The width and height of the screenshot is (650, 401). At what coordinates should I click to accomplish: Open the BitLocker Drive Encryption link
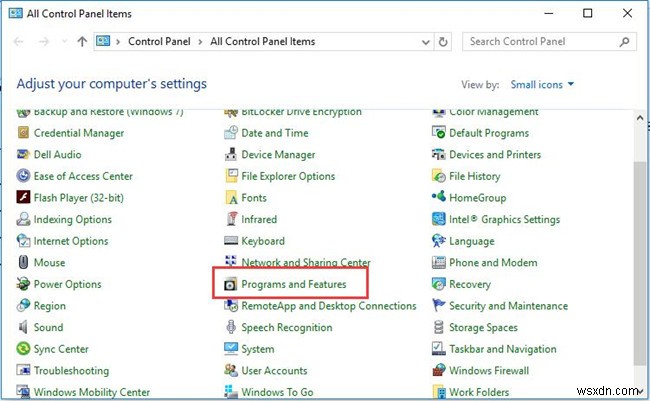click(x=301, y=112)
